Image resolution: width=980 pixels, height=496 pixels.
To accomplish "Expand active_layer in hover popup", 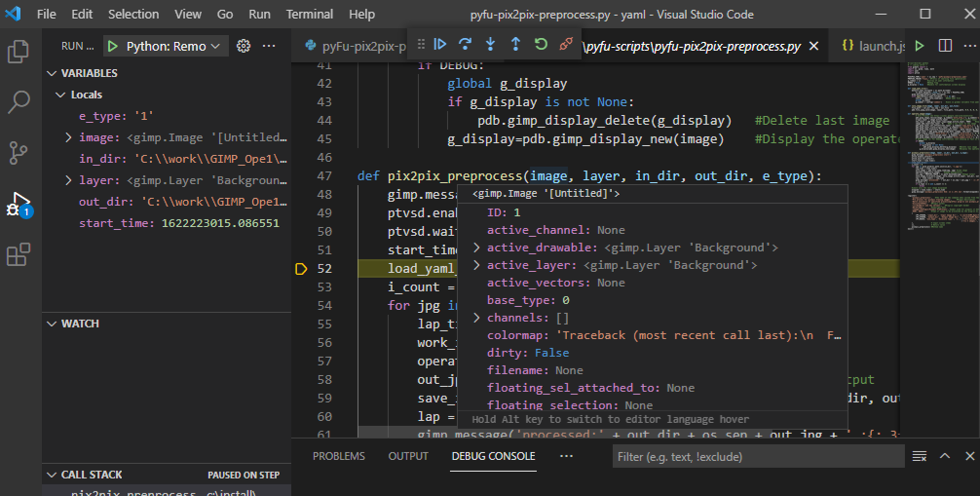I will 477,265.
